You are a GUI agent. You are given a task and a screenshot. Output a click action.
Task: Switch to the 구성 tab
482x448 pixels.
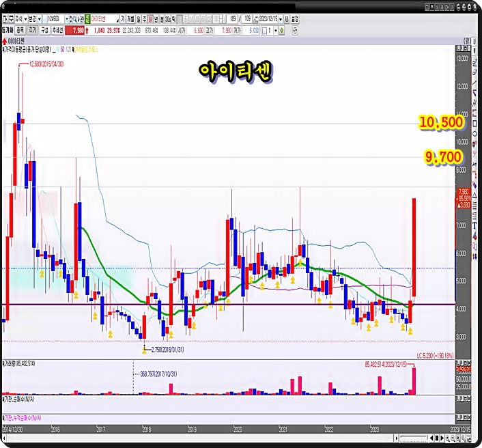point(45,30)
